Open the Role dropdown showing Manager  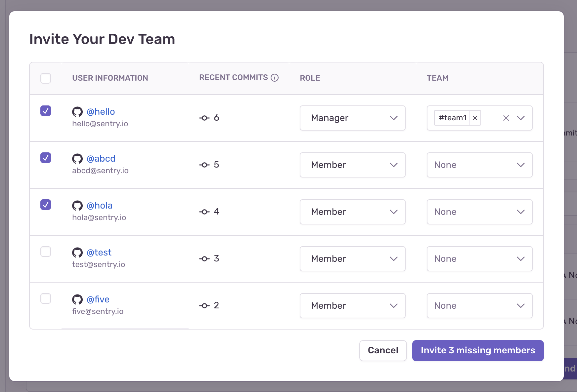(352, 118)
